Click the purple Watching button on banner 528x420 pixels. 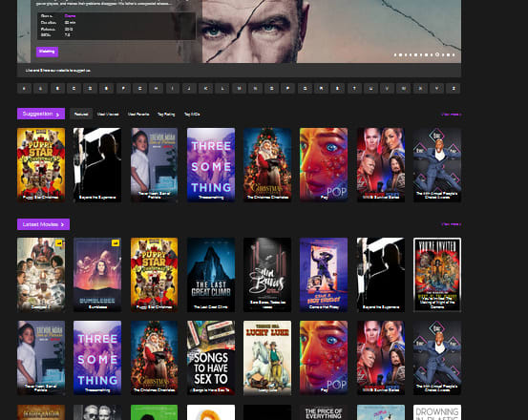click(x=47, y=52)
